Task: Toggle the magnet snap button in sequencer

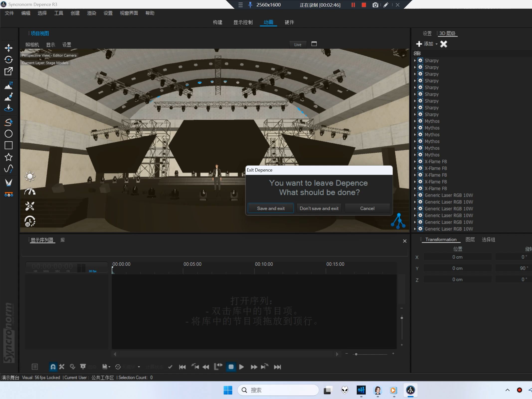Action: pyautogui.click(x=53, y=367)
